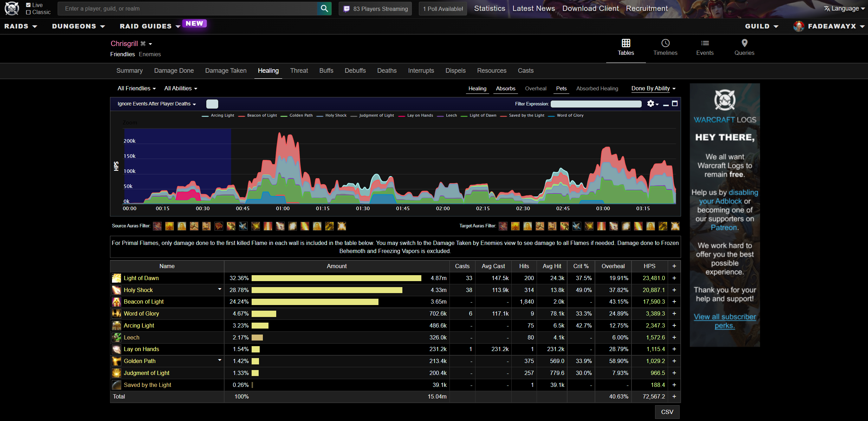Click the Light of Dawn ability icon
868x421 pixels.
(x=116, y=278)
